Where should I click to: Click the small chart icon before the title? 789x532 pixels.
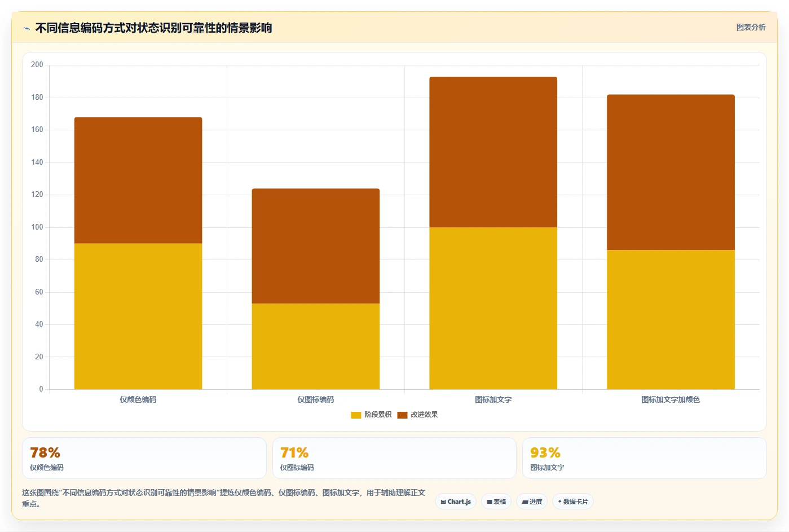click(x=27, y=28)
